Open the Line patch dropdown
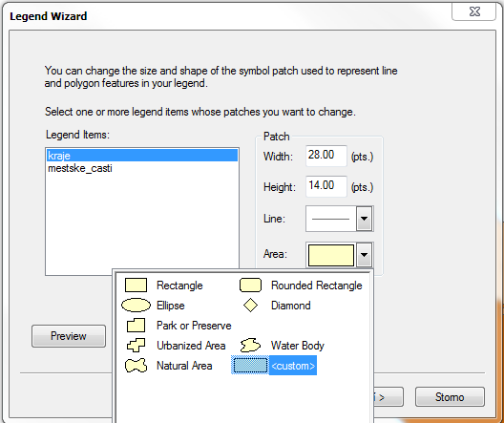This screenshot has height=423, width=504. point(365,219)
